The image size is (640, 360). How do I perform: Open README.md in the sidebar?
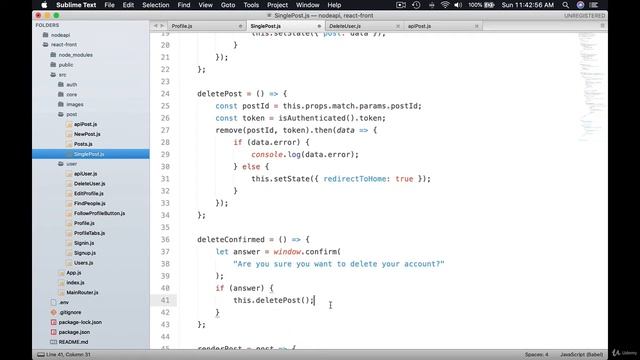click(x=73, y=342)
